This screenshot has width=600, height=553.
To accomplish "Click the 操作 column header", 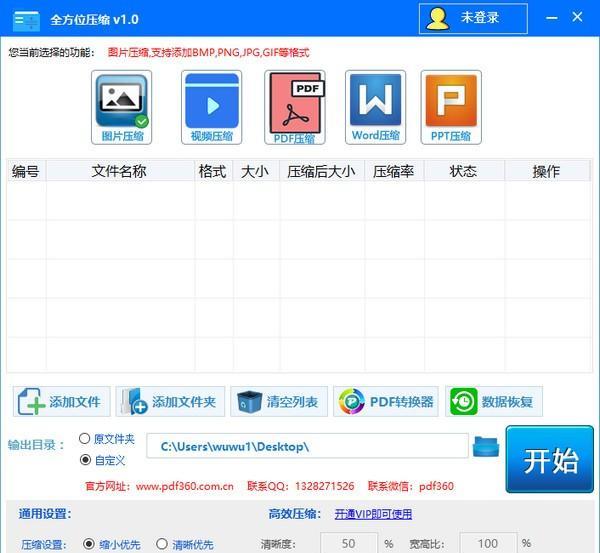I will [547, 171].
